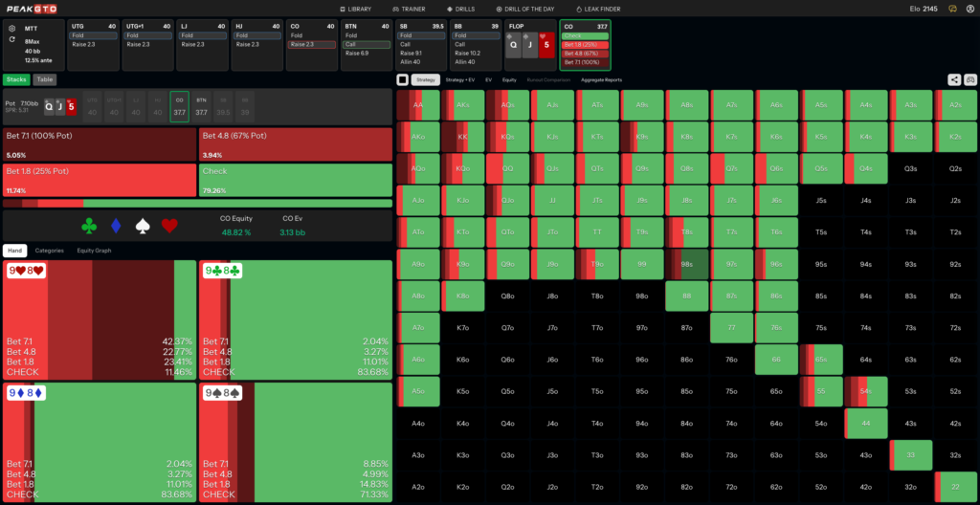Choose Bet 7.1 (100%) in CO flop panel
This screenshot has width=980, height=505.
point(585,62)
